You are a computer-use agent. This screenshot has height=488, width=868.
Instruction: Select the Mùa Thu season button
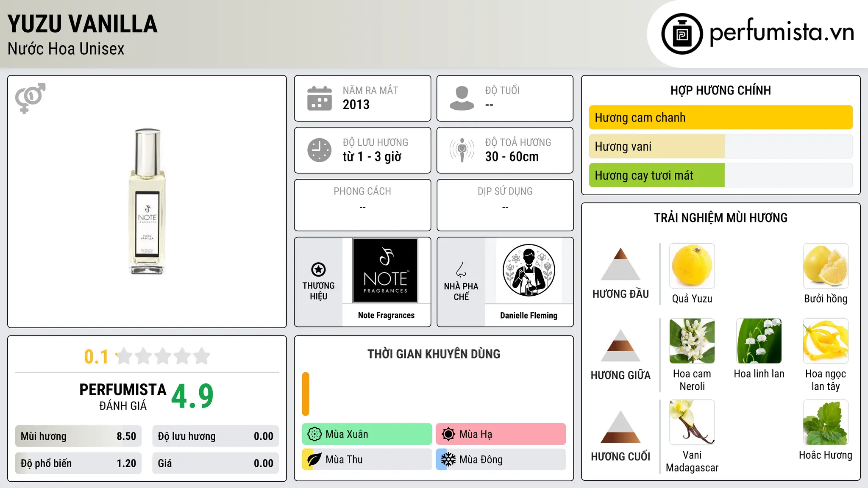point(367,460)
